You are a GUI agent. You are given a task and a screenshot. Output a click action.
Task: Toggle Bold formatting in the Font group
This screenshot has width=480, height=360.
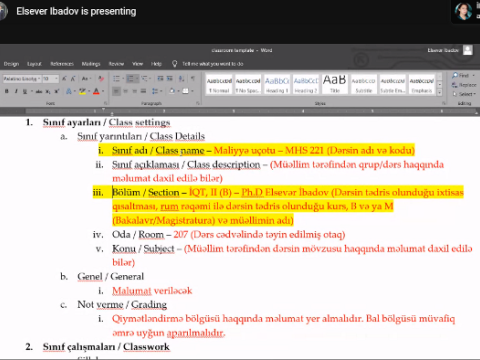tap(7, 91)
